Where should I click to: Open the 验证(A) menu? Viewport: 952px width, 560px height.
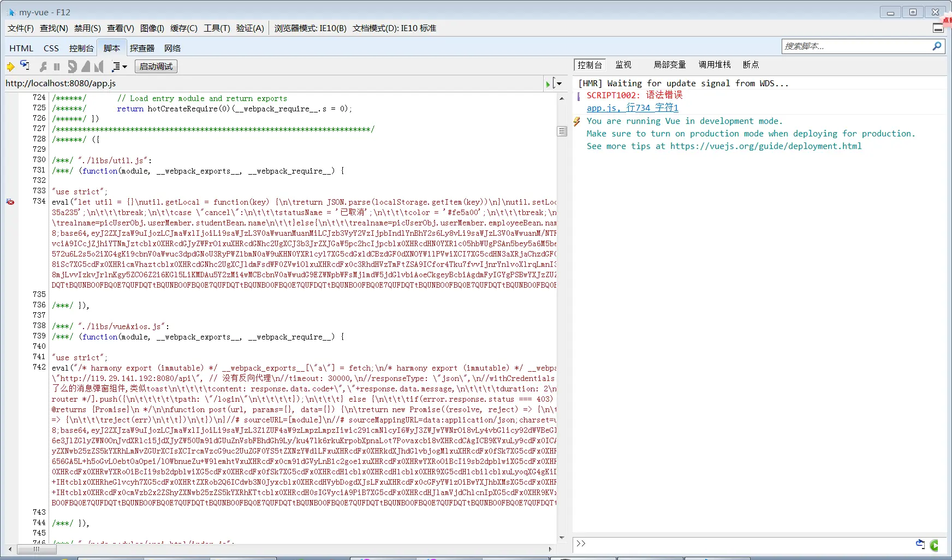click(250, 28)
